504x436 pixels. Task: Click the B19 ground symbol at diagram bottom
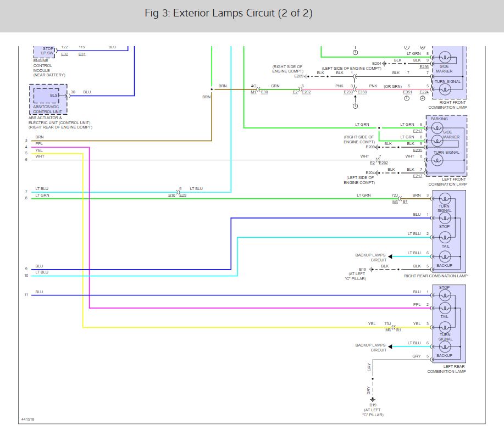point(373,400)
